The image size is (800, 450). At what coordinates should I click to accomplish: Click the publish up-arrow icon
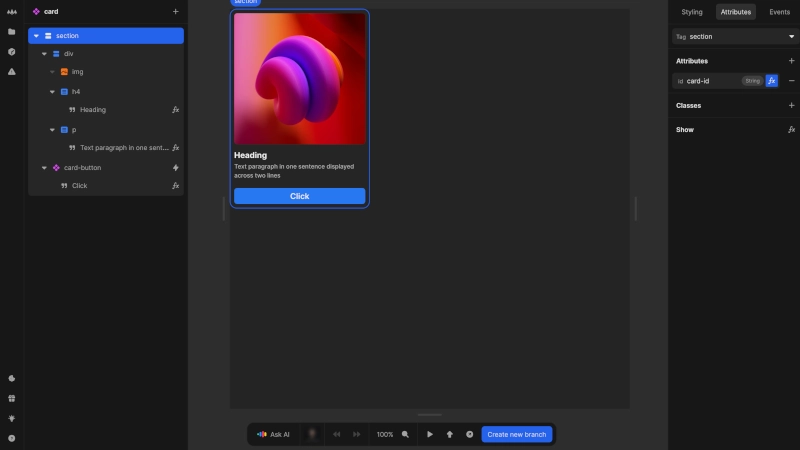tap(449, 434)
